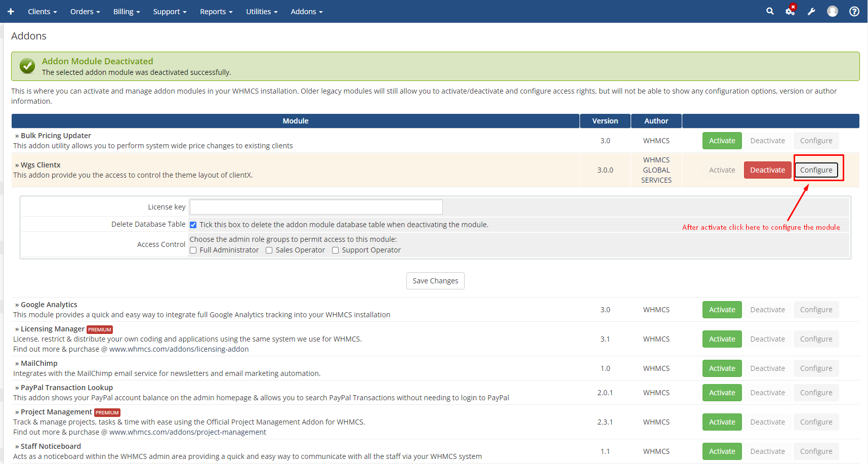
Task: Click Save Changes button
Action: [435, 281]
